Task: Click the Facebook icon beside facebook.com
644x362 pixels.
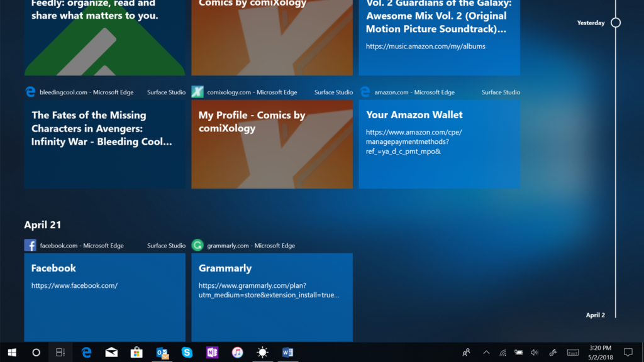Action: pyautogui.click(x=30, y=246)
